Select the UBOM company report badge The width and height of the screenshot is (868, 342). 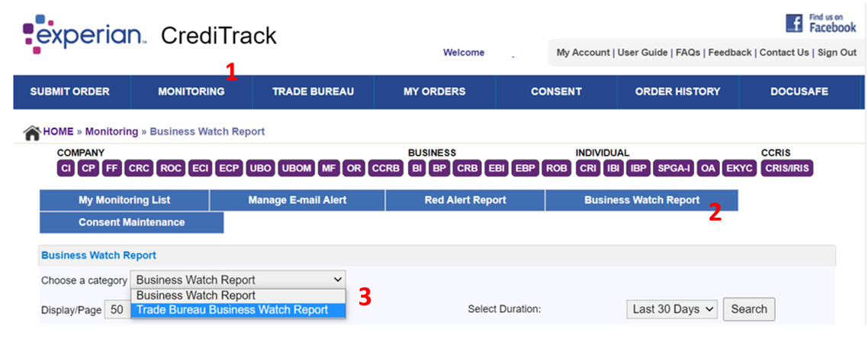click(x=296, y=168)
